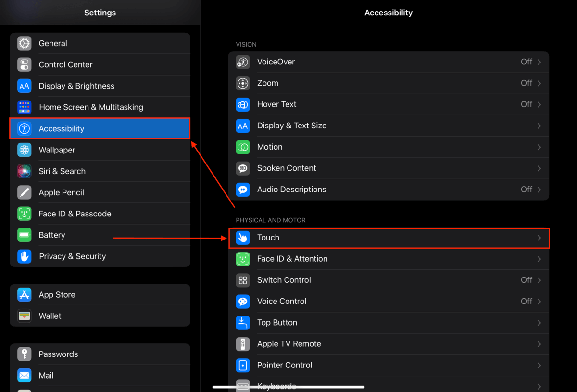Tap the Siri & Search icon
Viewport: 577px width, 392px height.
pyautogui.click(x=25, y=171)
